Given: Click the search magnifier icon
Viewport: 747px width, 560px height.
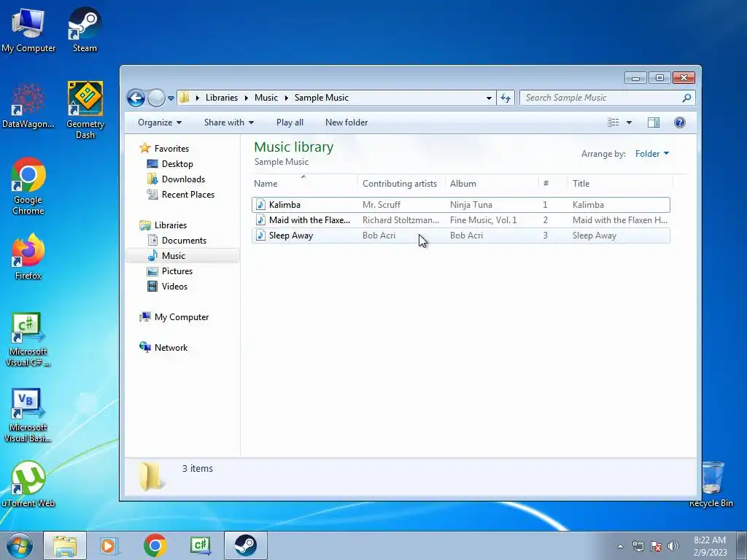Looking at the screenshot, I should tap(686, 98).
